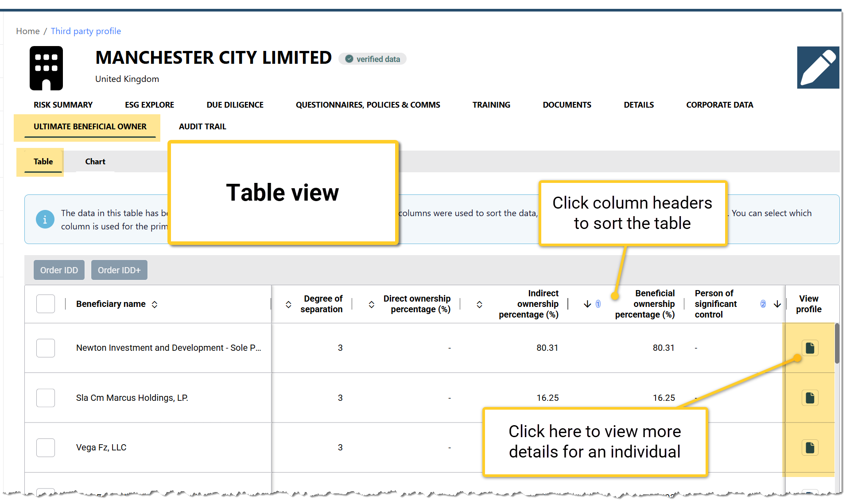This screenshot has width=846, height=504.
Task: Check the Newton Investment and Development row
Action: (46, 348)
